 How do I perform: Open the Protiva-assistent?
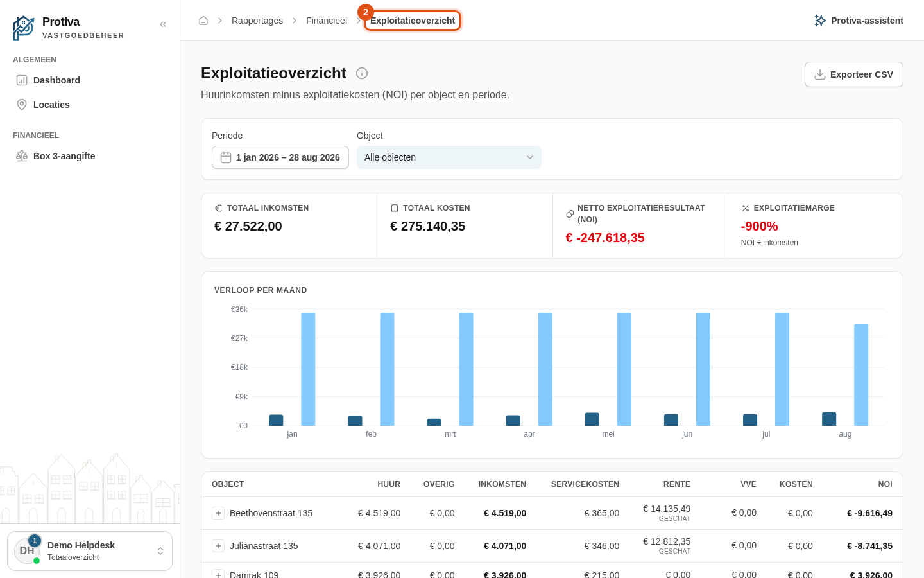(x=859, y=21)
